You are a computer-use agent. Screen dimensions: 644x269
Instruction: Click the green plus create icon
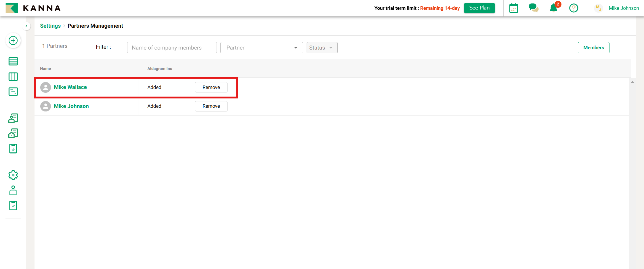(x=13, y=41)
